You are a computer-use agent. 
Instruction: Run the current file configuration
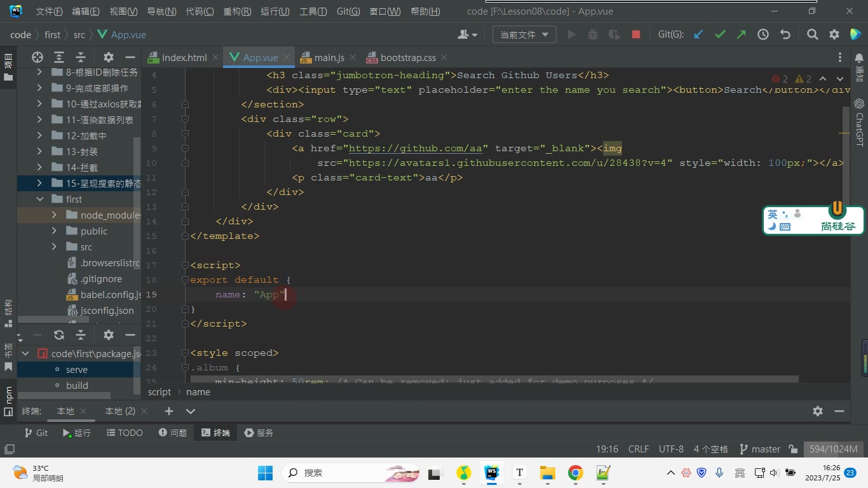point(571,35)
